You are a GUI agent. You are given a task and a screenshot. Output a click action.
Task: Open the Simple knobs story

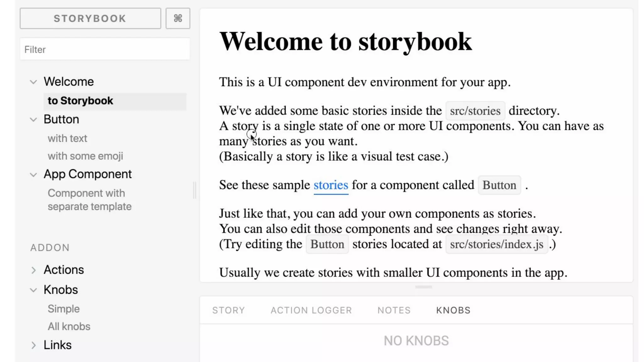coord(64,309)
